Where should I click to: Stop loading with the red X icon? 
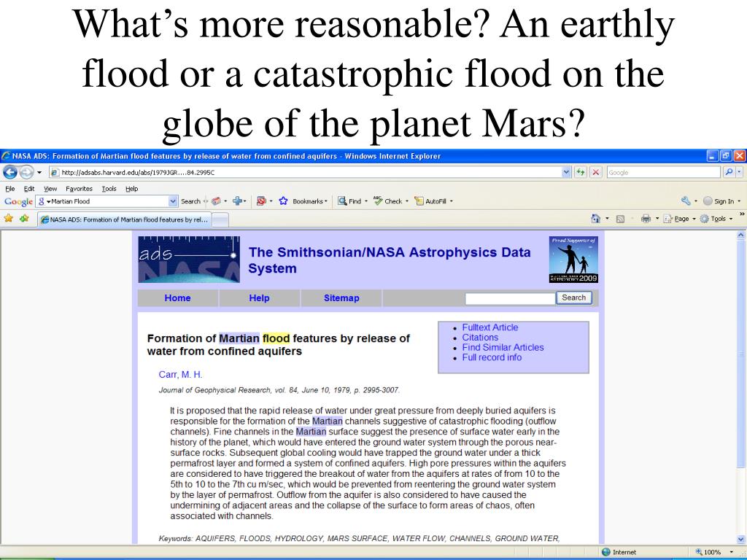click(595, 172)
